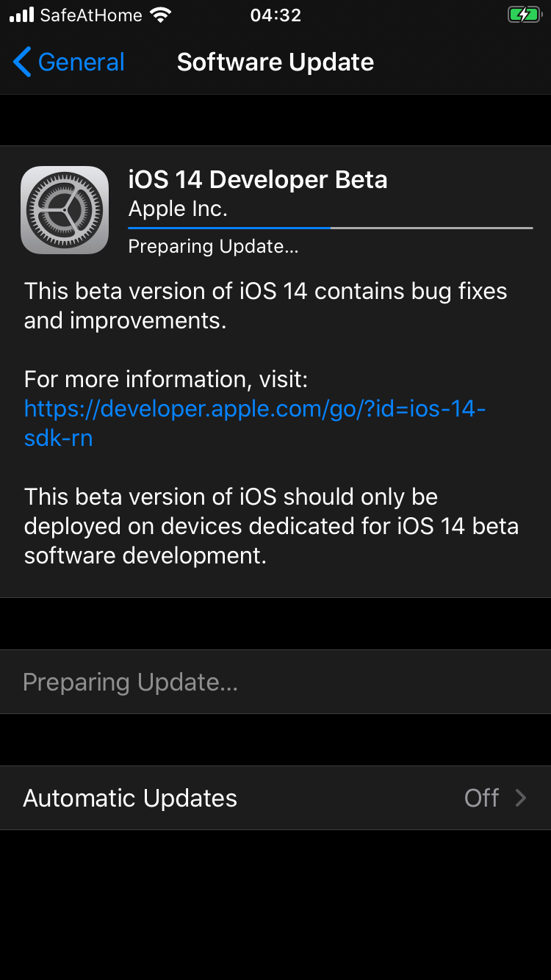Screen dimensions: 551x980
Task: Click the Software Update page title
Action: (x=275, y=62)
